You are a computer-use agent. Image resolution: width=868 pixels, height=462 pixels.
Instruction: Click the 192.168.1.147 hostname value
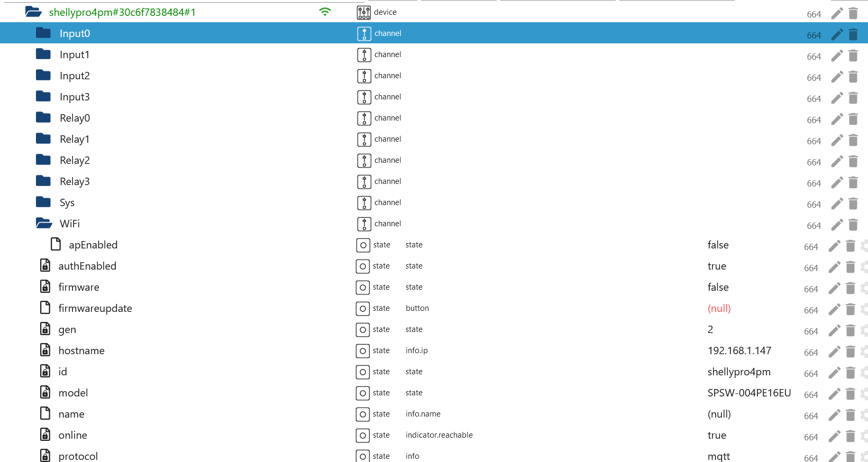click(x=739, y=350)
